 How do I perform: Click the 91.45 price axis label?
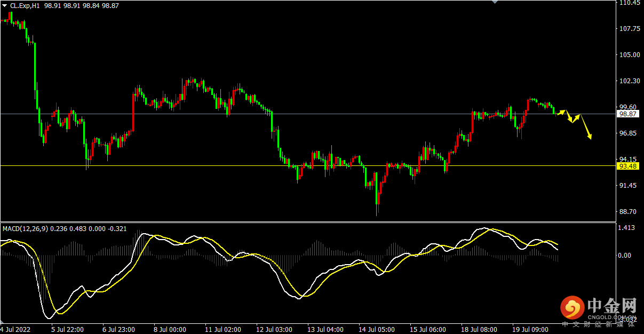[630, 186]
